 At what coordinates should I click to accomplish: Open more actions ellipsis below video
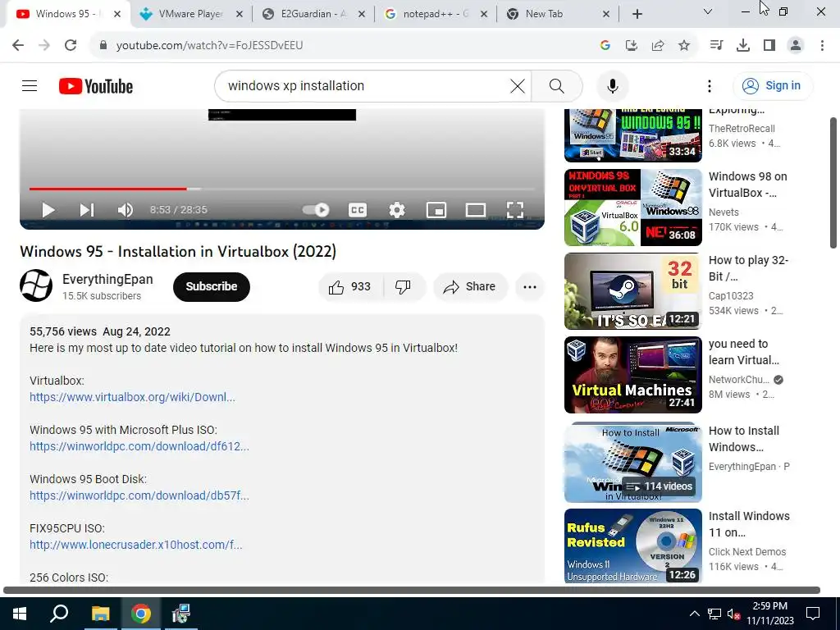tap(530, 287)
